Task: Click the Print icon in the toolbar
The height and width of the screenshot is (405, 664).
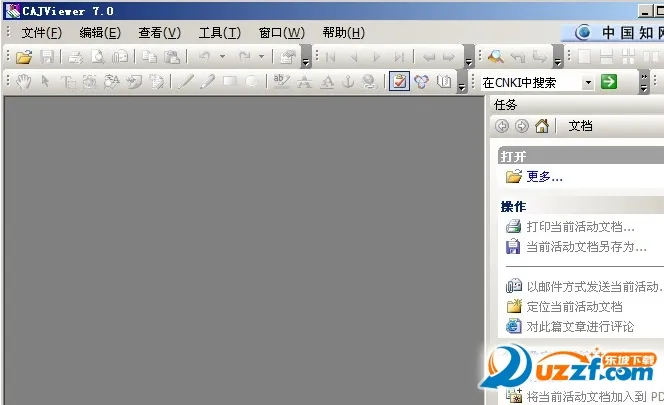Action: point(75,57)
